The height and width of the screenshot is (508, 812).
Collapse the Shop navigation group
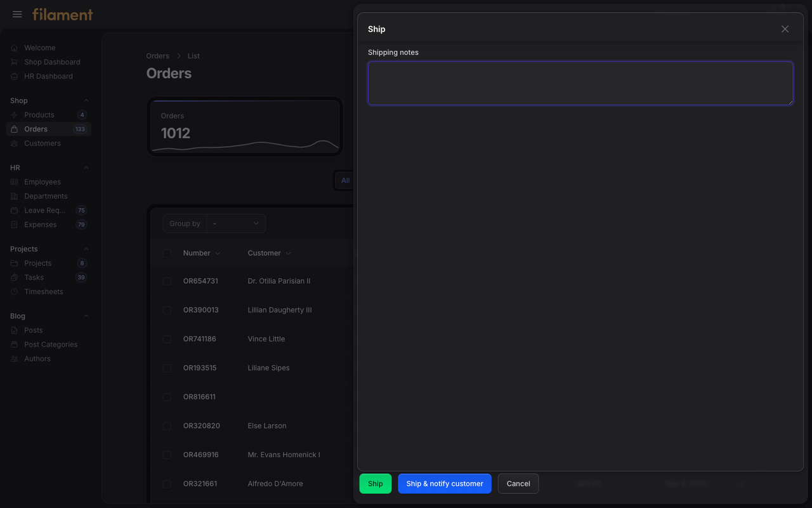(x=86, y=100)
